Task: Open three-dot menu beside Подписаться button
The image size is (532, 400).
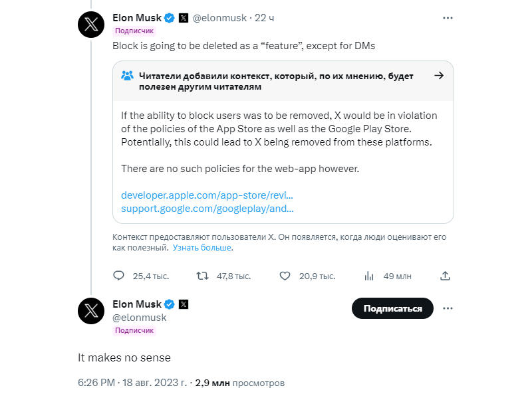Action: (x=447, y=308)
